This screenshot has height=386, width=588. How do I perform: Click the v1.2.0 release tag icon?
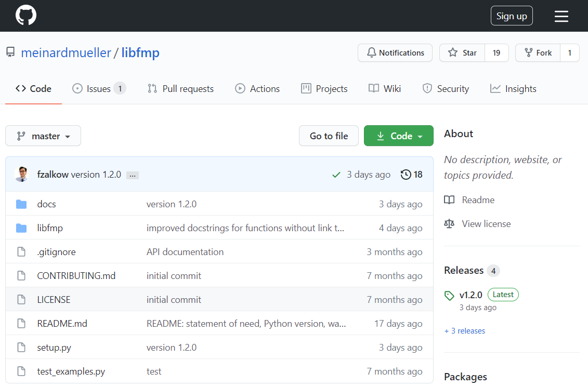coord(449,296)
